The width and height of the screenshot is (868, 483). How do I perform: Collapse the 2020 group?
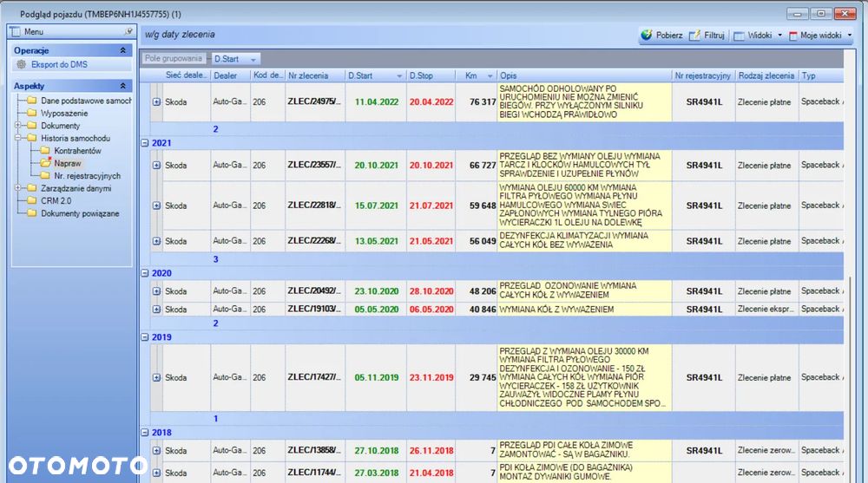(144, 273)
